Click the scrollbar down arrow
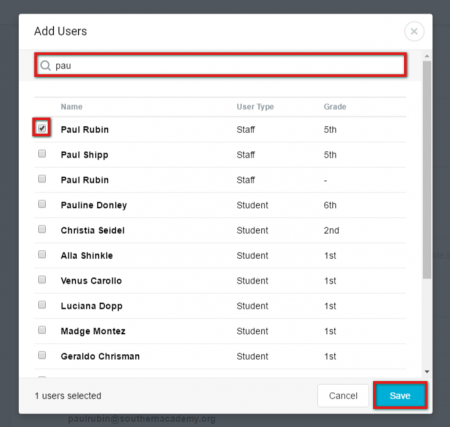The height and width of the screenshot is (427, 450). point(427,372)
